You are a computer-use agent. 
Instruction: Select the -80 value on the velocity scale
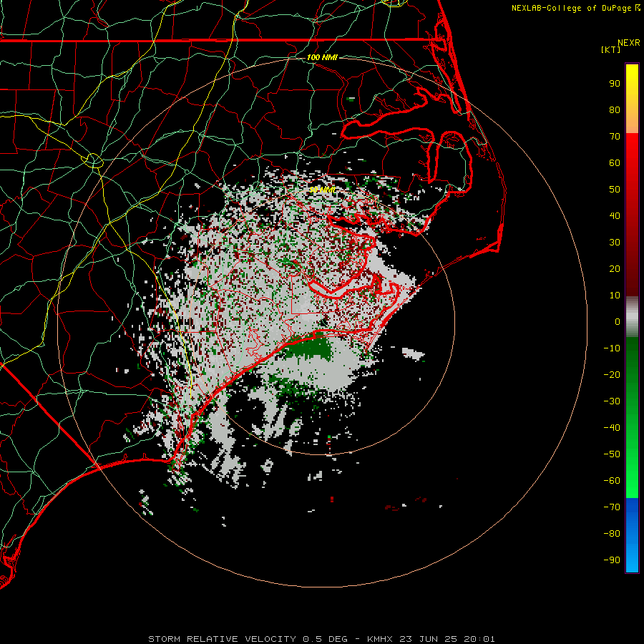(x=612, y=534)
